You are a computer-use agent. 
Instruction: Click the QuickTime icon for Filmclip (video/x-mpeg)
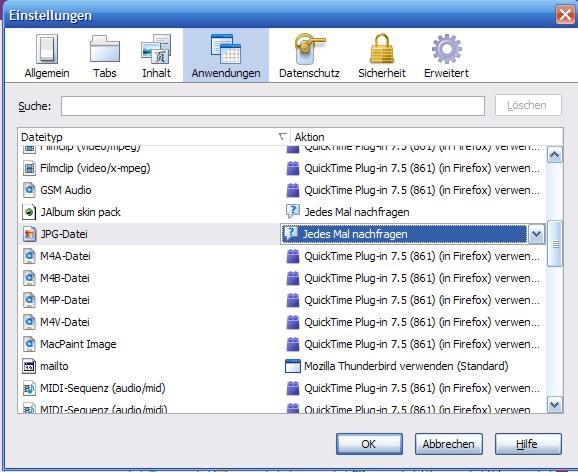click(293, 169)
